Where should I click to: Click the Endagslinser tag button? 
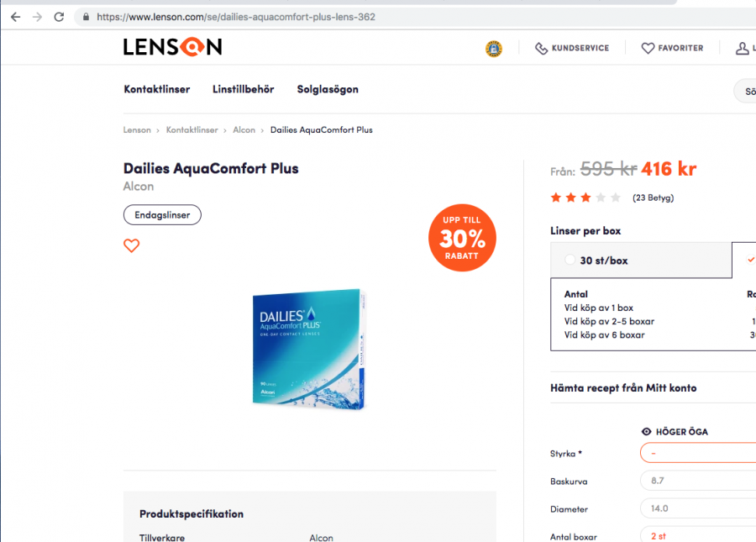[x=162, y=215]
